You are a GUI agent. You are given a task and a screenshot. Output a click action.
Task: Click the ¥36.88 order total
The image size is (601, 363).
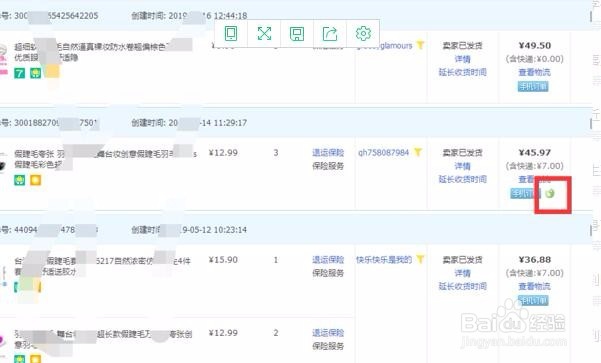click(x=535, y=260)
